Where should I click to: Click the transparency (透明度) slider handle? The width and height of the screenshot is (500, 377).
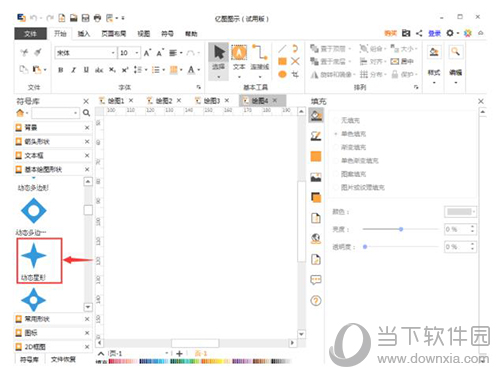tap(365, 247)
